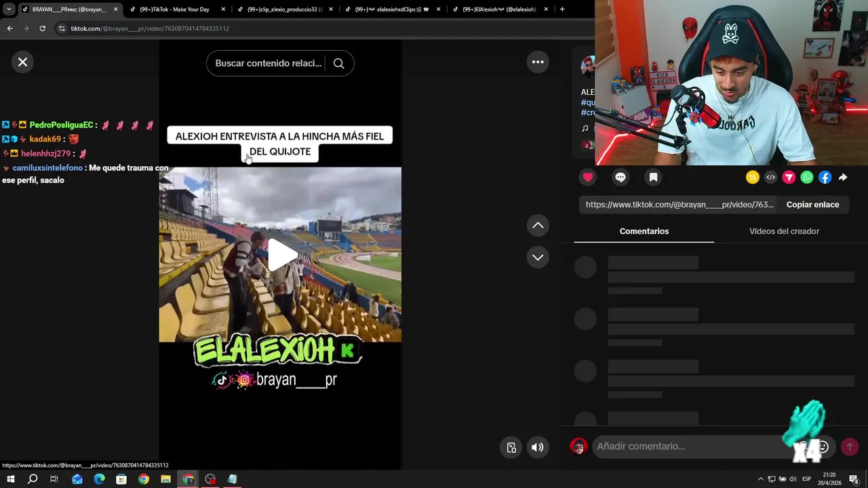Select the video URL link text
Screen dimensions: 868x488
[679, 205]
